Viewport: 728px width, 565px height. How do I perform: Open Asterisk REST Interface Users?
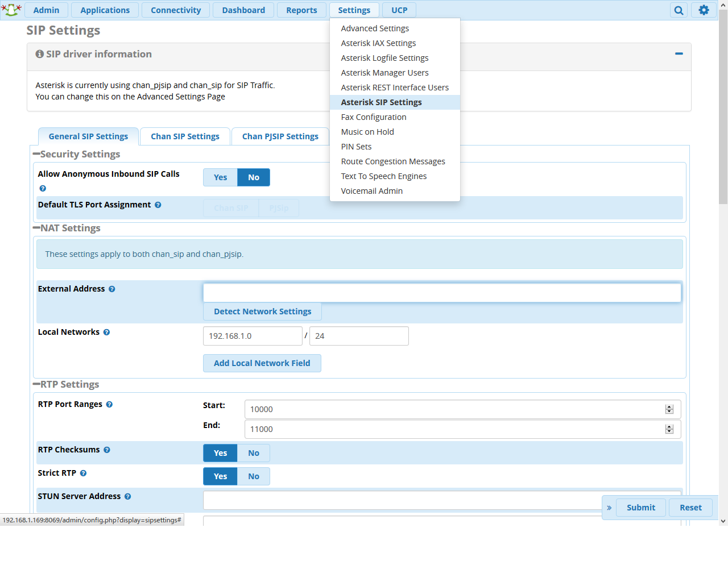click(x=395, y=88)
